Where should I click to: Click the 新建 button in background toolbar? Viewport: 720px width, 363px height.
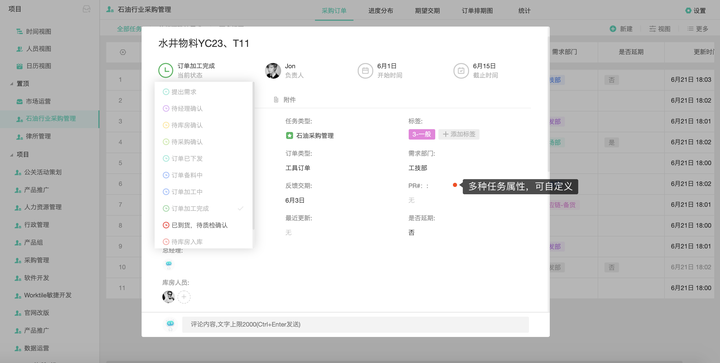[621, 29]
